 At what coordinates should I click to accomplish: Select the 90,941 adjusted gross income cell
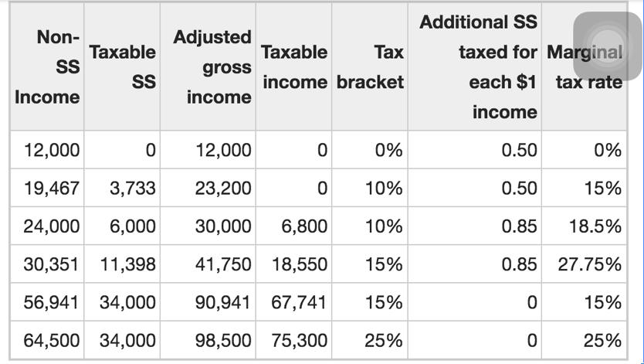coord(208,302)
